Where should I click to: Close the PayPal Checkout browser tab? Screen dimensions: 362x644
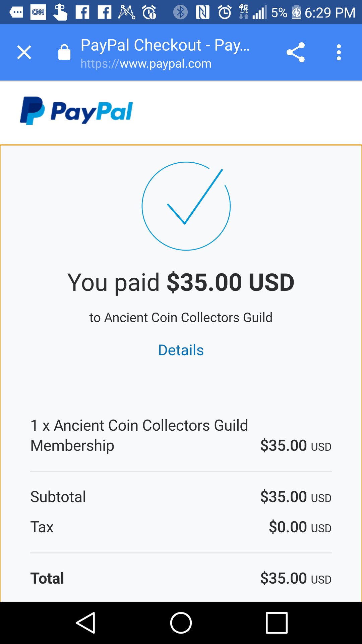24,53
